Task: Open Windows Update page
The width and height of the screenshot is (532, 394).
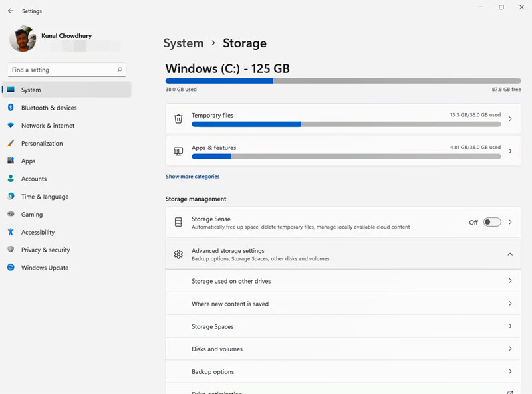Action: (66, 268)
